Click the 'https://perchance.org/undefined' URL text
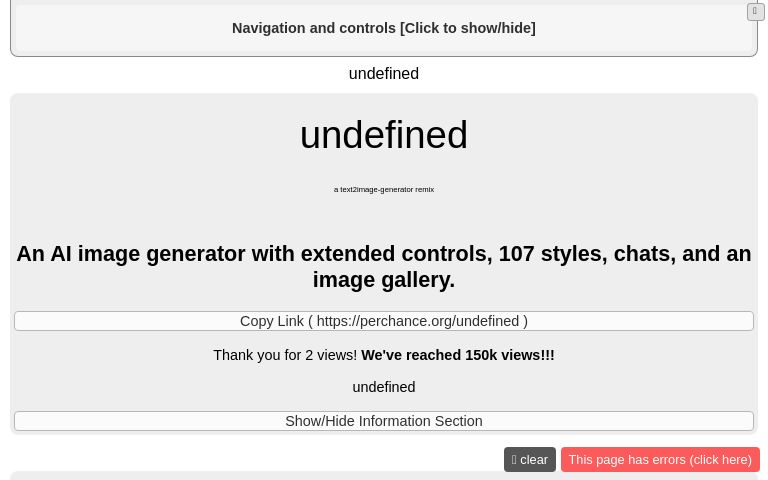Screen dimensions: 768x480 click(x=417, y=321)
